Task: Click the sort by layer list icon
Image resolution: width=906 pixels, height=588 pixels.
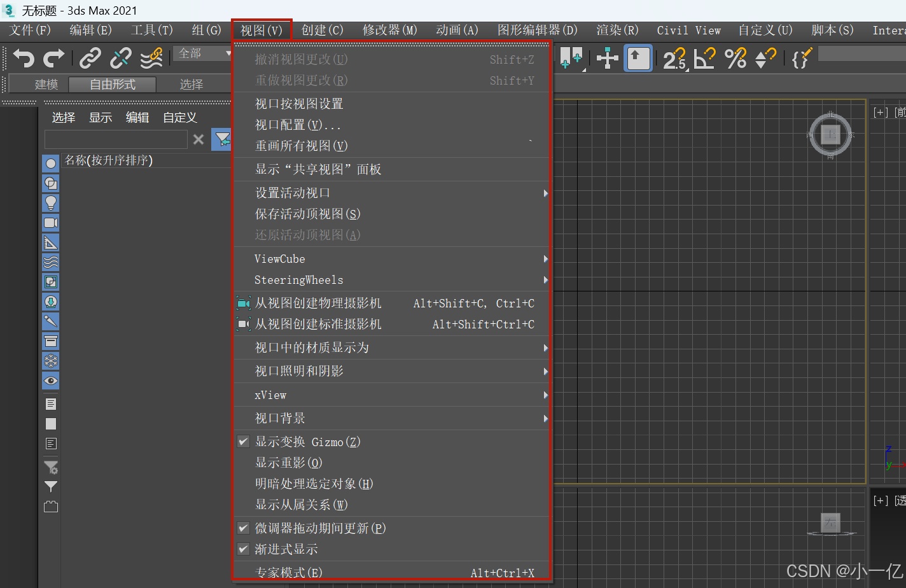Action: pyautogui.click(x=51, y=444)
